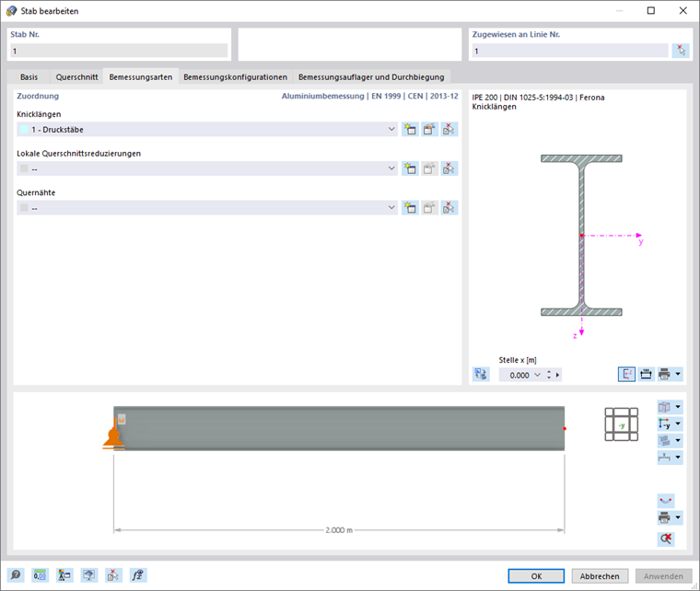This screenshot has width=700, height=591.
Task: Click the IPE 200 | DIN 1025-5 label
Action: [x=538, y=98]
